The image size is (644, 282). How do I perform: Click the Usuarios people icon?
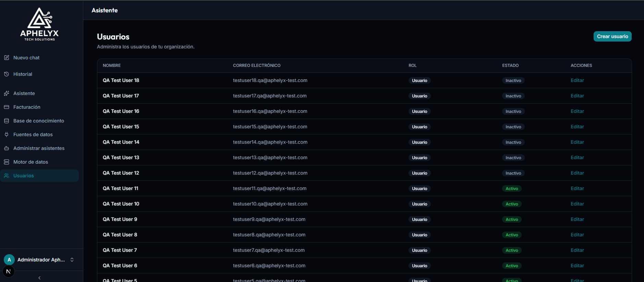[7, 176]
